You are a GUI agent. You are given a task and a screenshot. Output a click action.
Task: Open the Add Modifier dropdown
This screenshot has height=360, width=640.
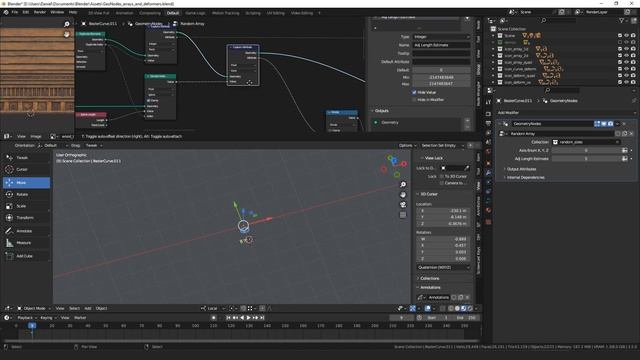click(x=567, y=113)
